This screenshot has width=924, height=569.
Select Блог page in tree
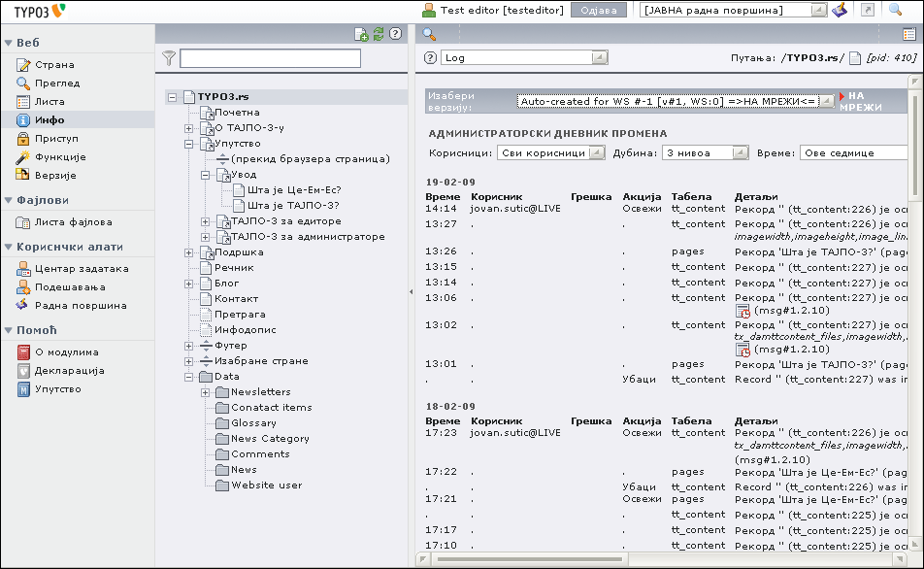click(226, 284)
